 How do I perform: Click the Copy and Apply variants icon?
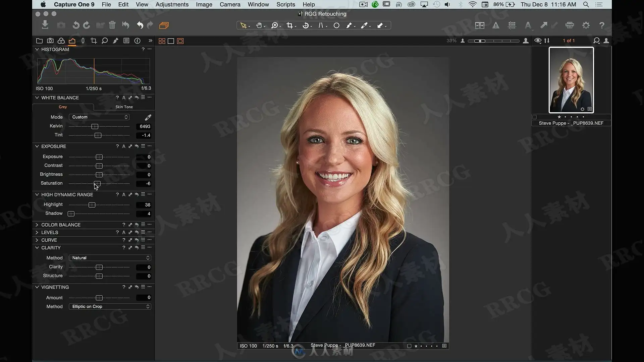point(164,25)
